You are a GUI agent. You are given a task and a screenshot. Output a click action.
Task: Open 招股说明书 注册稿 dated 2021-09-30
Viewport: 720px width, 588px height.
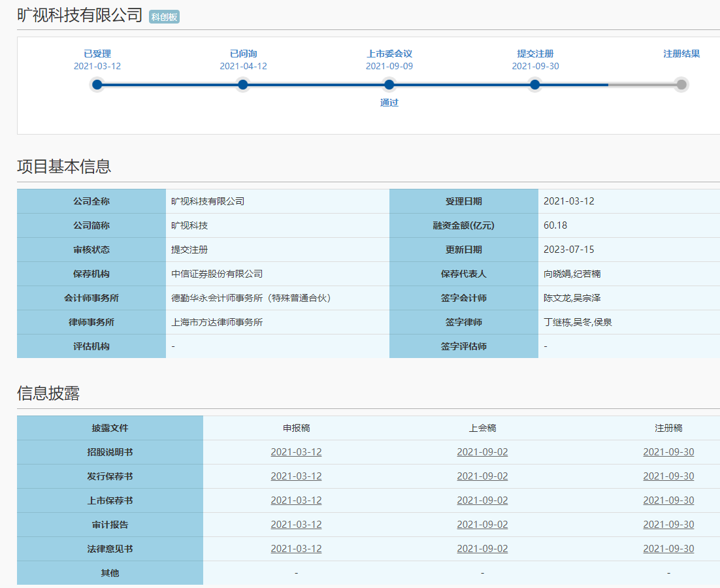pos(668,452)
